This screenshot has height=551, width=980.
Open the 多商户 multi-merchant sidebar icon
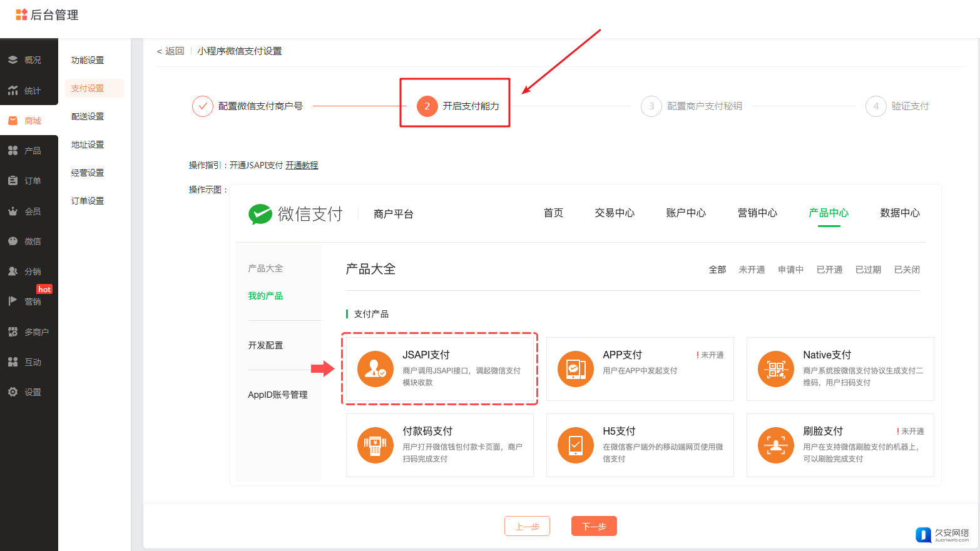pos(13,332)
